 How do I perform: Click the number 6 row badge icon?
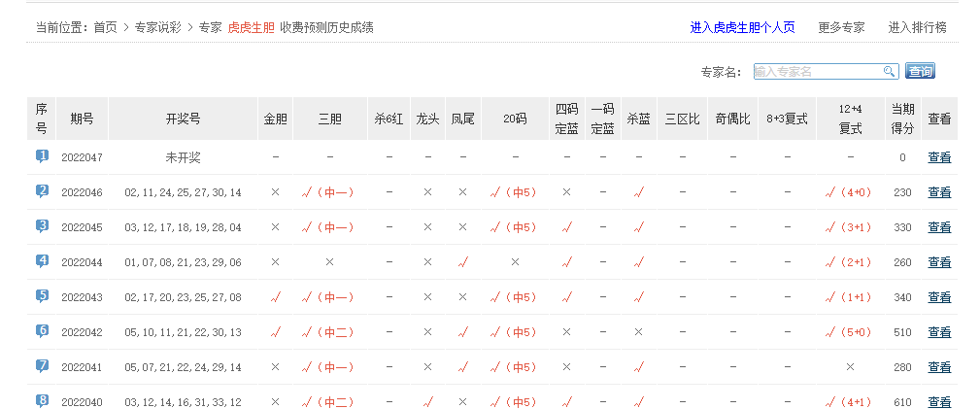[x=42, y=331]
